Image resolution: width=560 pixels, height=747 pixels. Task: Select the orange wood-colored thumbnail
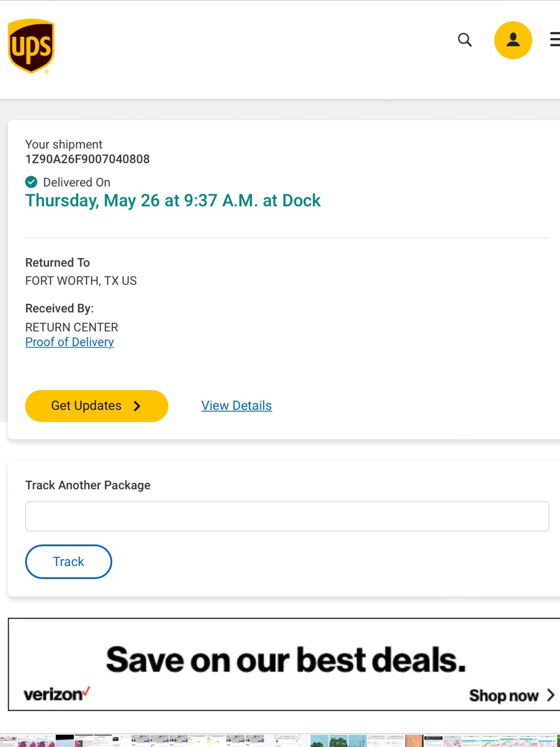tap(415, 741)
